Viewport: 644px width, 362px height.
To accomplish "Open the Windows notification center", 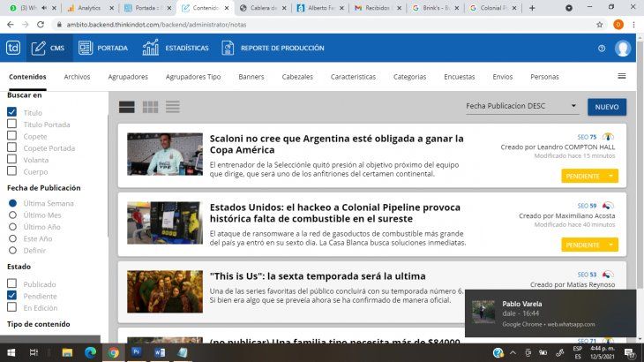I will [629, 352].
